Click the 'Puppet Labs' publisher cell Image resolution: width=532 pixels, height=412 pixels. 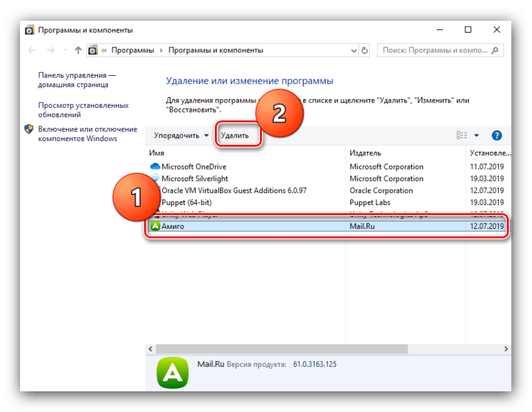[370, 202]
